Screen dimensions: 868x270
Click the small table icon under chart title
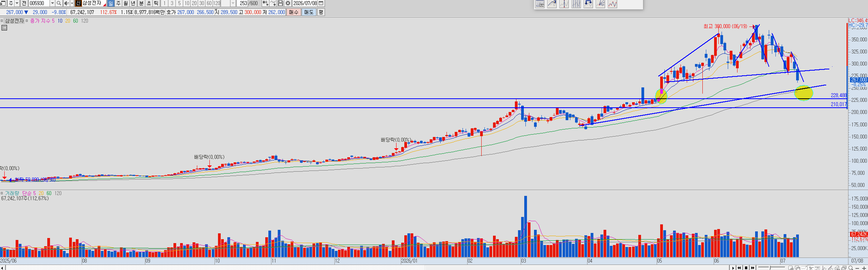click(x=4, y=28)
